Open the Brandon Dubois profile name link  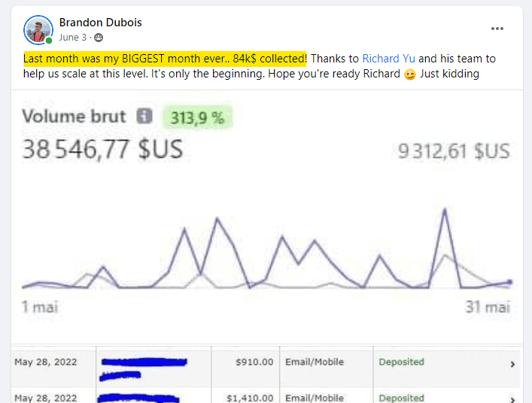point(100,23)
